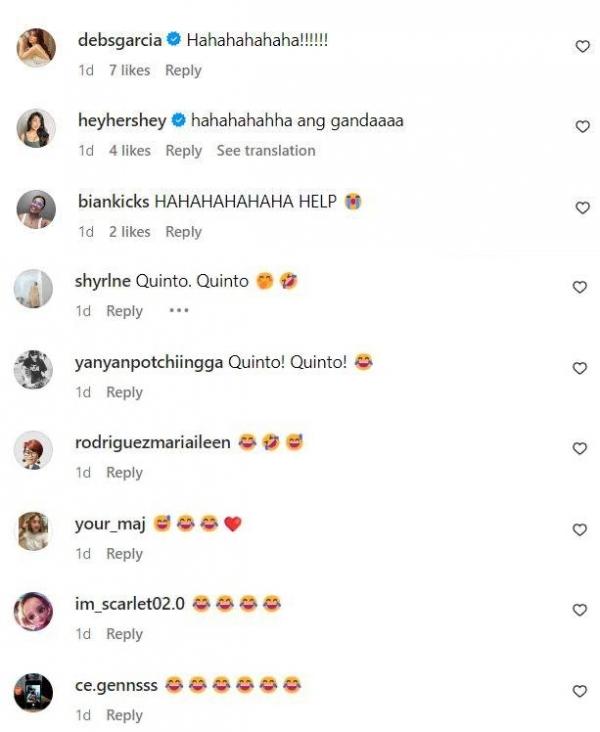Tap heart on heyhershey's comment
Viewport: 600px width, 732px height.
click(x=582, y=127)
